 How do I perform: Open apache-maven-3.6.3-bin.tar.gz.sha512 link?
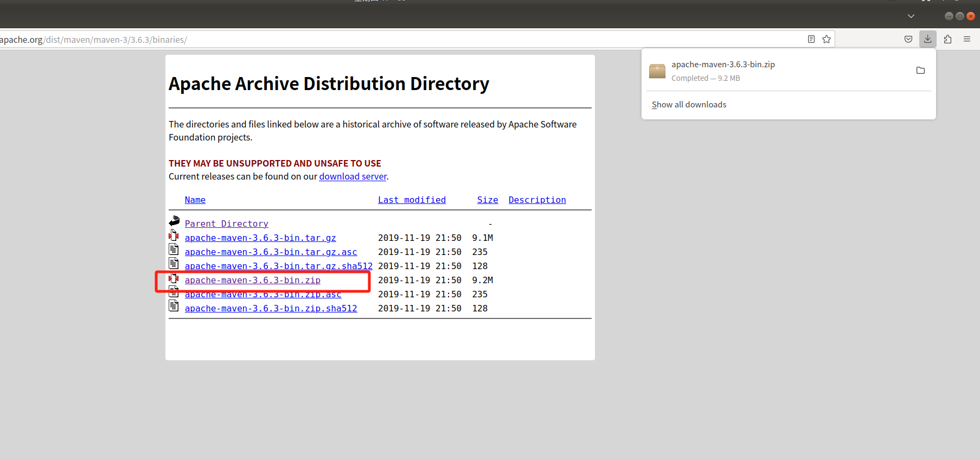pos(278,266)
